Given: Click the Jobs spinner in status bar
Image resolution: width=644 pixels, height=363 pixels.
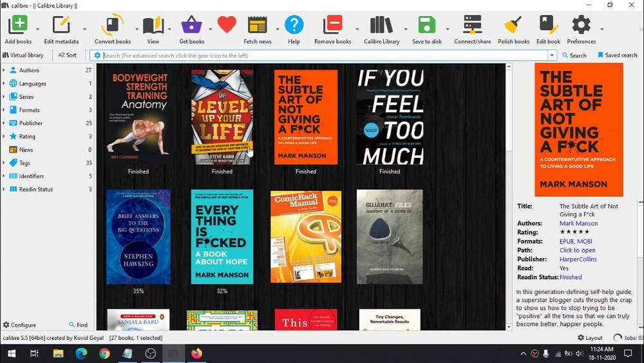Looking at the screenshot, I should (x=618, y=337).
